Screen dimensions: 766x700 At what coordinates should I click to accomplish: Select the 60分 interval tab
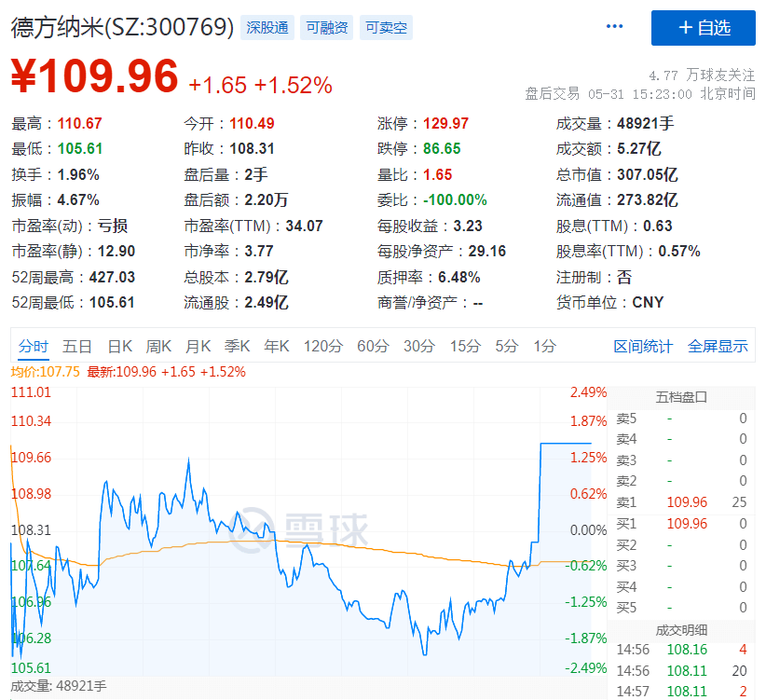[373, 347]
